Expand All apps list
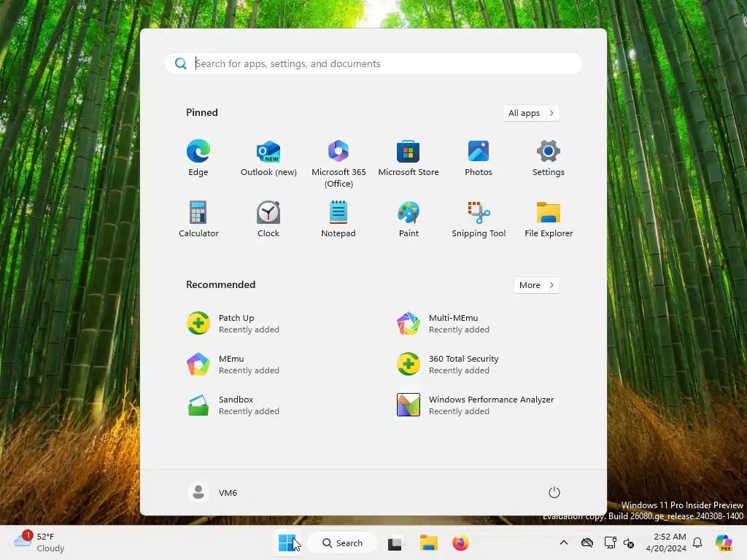The width and height of the screenshot is (747, 560). point(531,113)
